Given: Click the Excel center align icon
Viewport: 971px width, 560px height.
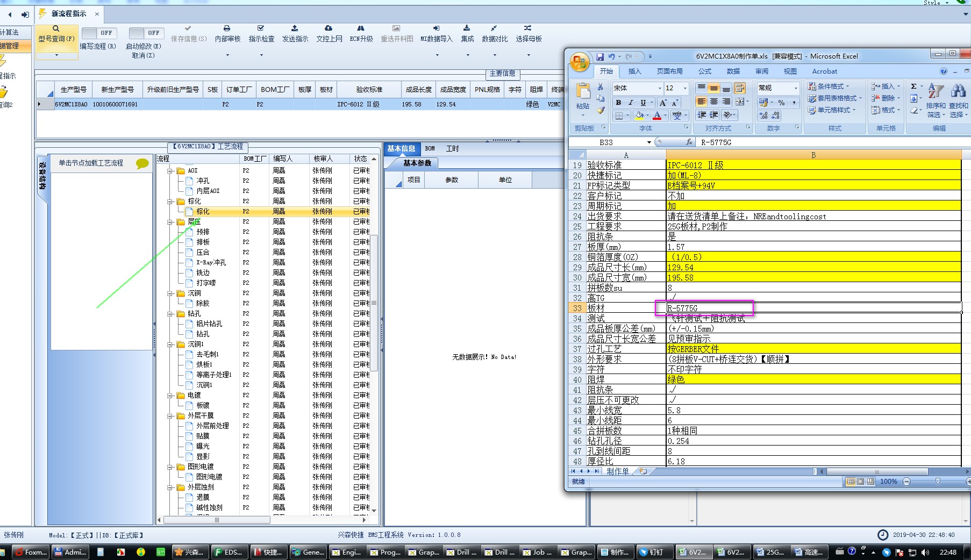Looking at the screenshot, I should (x=714, y=102).
